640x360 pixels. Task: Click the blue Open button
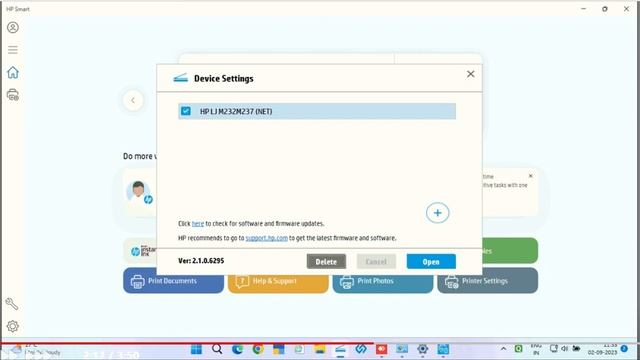coord(431,262)
